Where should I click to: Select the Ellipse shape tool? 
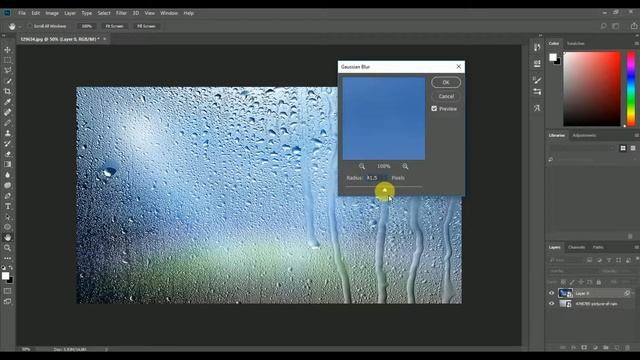point(8,227)
